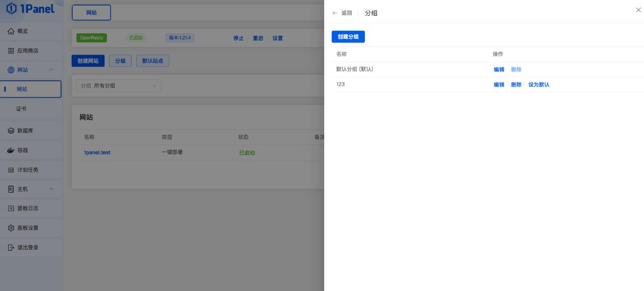Click the 数据库 layers icon
The image size is (644, 291).
click(11, 131)
